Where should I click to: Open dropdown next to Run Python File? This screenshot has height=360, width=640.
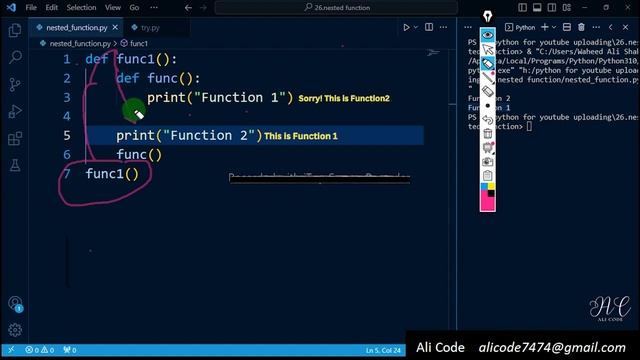(x=416, y=27)
